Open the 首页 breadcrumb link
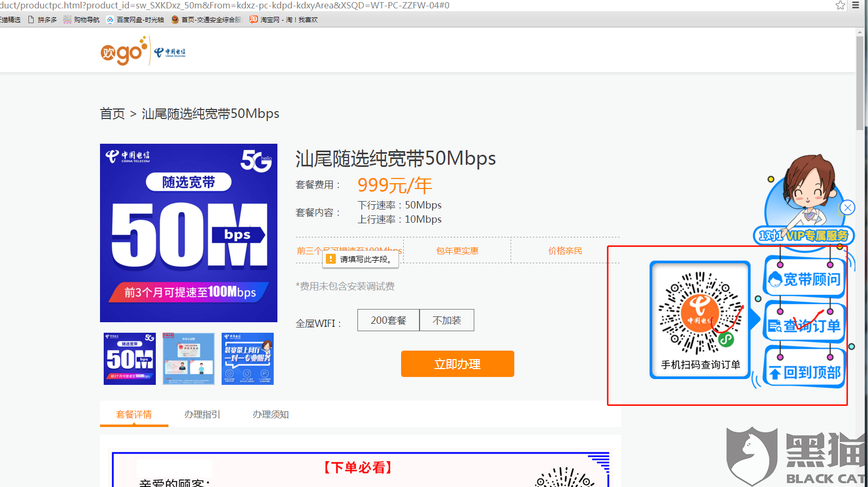 pyautogui.click(x=112, y=113)
